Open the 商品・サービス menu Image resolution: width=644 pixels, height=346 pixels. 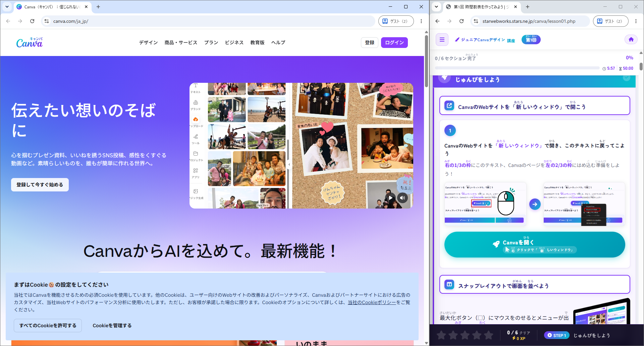[181, 43]
